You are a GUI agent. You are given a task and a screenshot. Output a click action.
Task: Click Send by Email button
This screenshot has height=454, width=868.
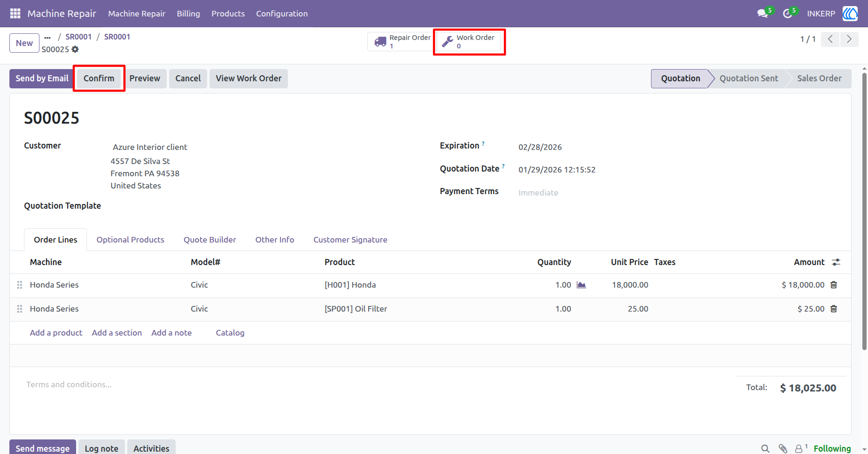pos(42,78)
